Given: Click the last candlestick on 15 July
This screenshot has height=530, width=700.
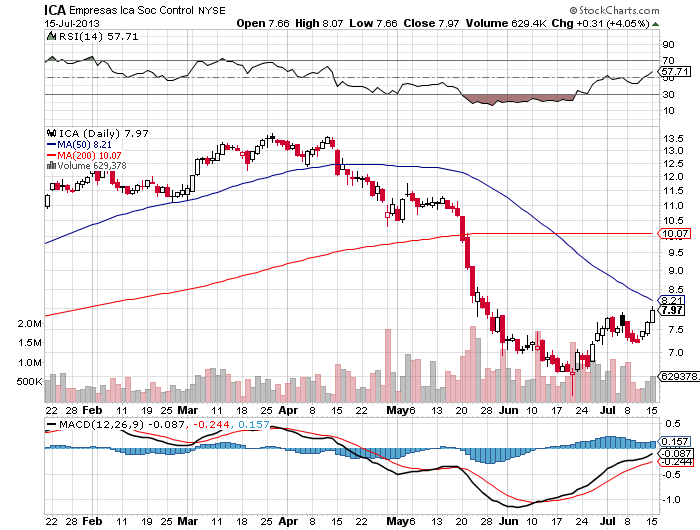Looking at the screenshot, I should pyautogui.click(x=652, y=315).
